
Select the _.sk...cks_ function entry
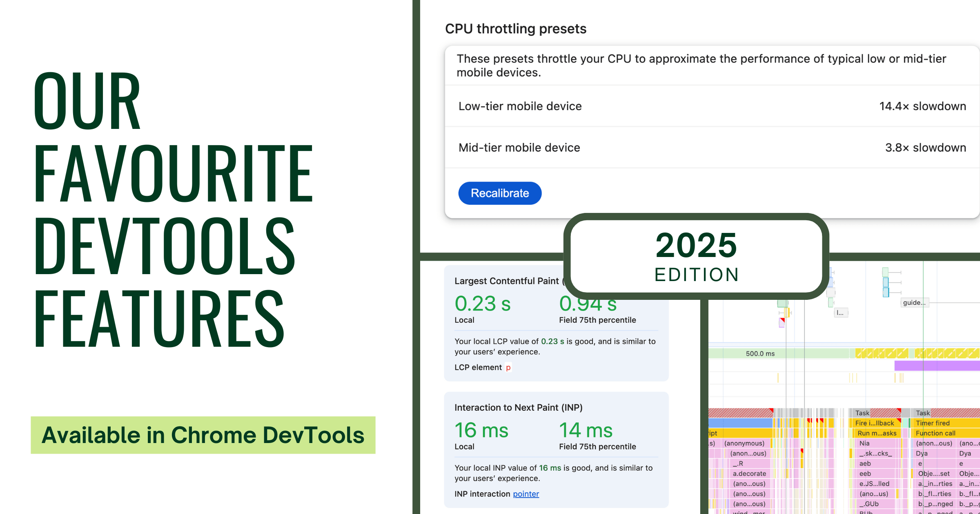[875, 454]
